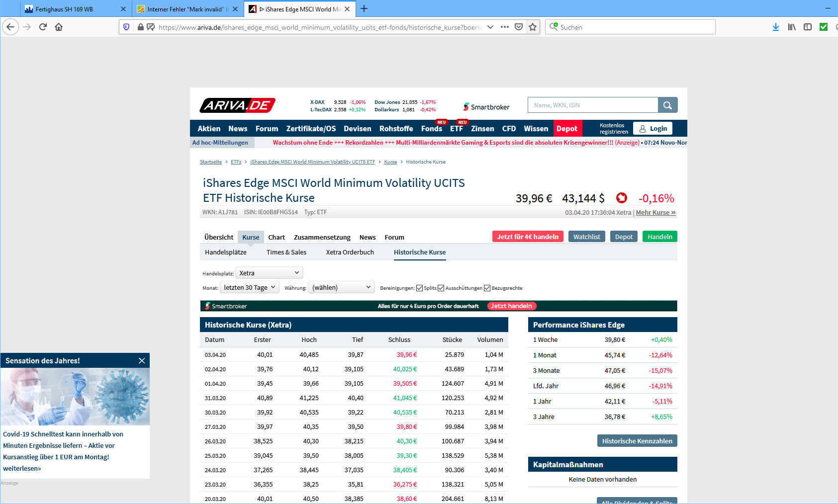Click the magnifier search button beside Name, WKN, ISIN

[x=667, y=105]
